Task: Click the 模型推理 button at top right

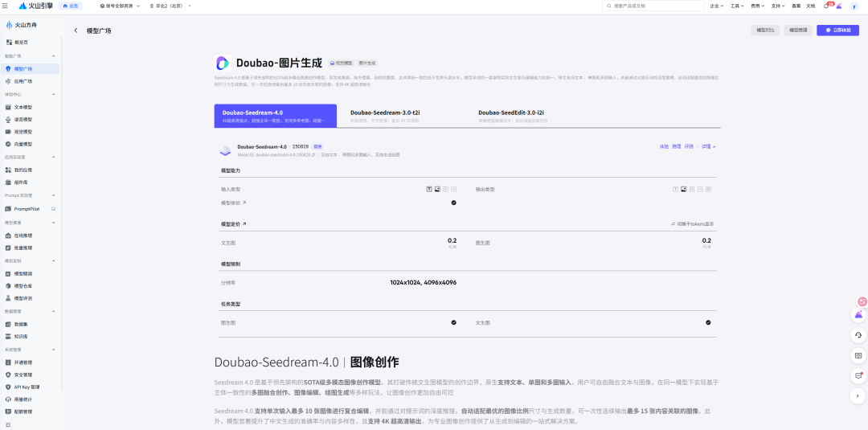Action: (x=798, y=31)
